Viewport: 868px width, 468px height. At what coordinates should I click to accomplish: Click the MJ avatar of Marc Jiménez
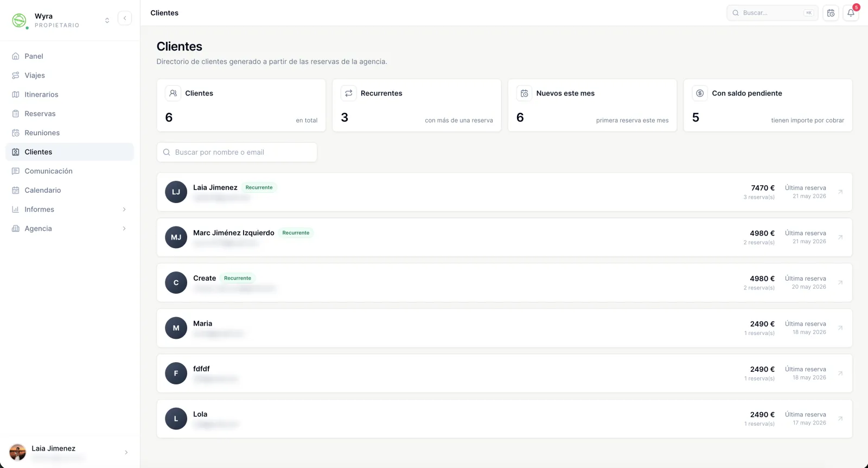176,237
